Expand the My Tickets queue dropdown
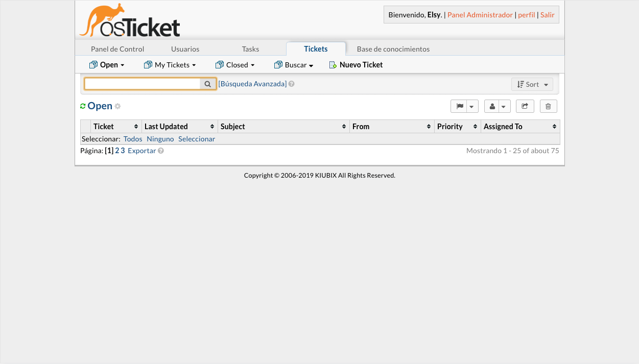This screenshot has height=364, width=639. pos(170,65)
